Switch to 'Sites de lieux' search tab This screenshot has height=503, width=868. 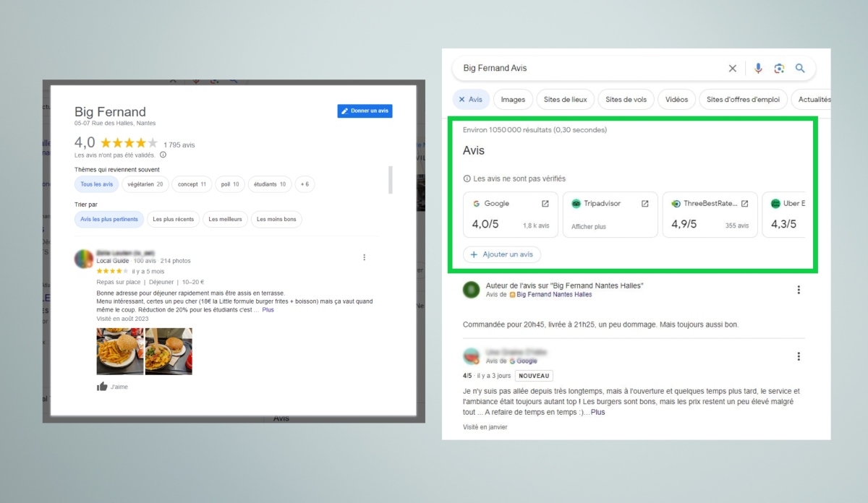point(566,100)
